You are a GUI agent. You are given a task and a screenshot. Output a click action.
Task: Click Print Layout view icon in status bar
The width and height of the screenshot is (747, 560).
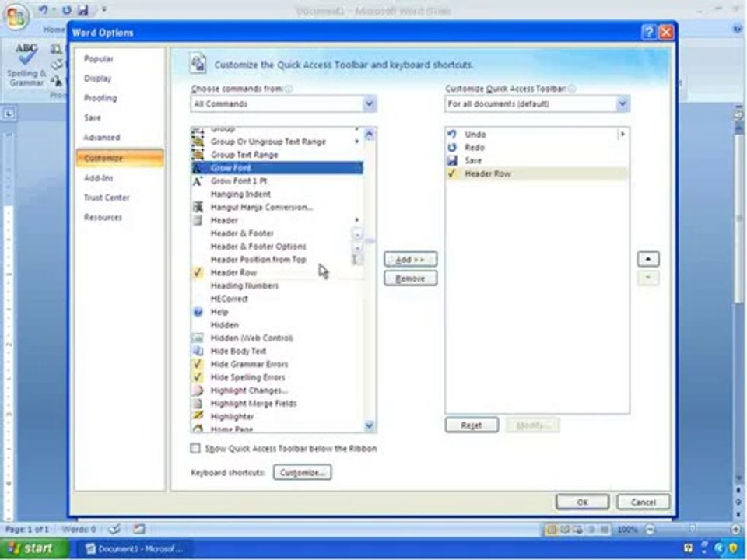551,530
